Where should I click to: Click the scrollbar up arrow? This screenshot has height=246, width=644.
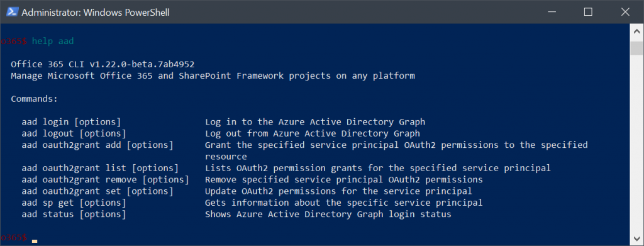pos(636,31)
